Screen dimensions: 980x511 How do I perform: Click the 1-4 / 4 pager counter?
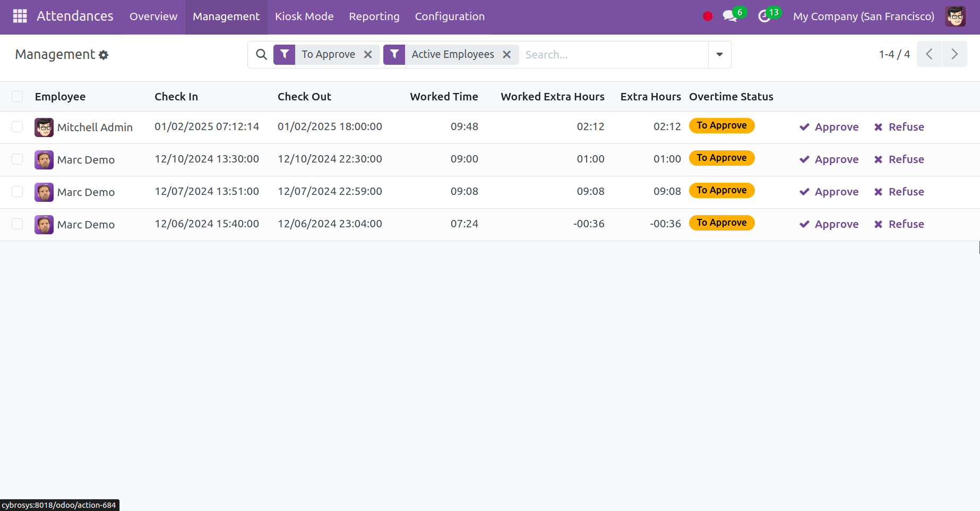click(894, 54)
